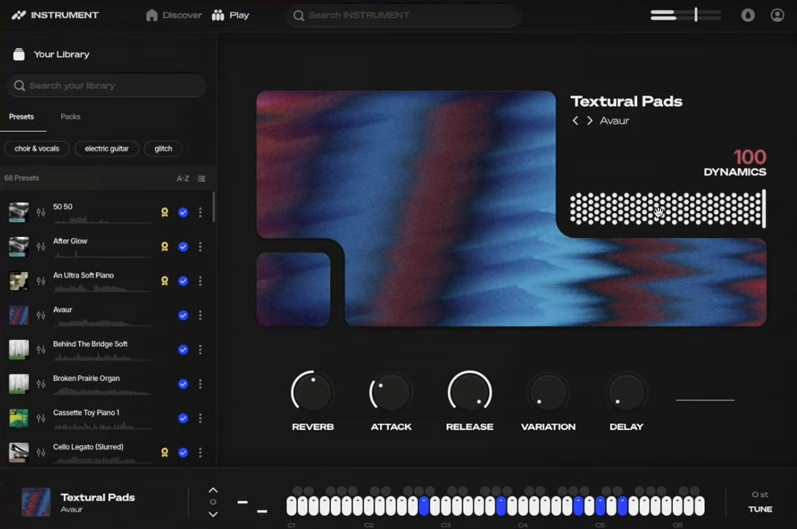The width and height of the screenshot is (797, 529).
Task: Toggle the list view icon
Action: (x=202, y=178)
